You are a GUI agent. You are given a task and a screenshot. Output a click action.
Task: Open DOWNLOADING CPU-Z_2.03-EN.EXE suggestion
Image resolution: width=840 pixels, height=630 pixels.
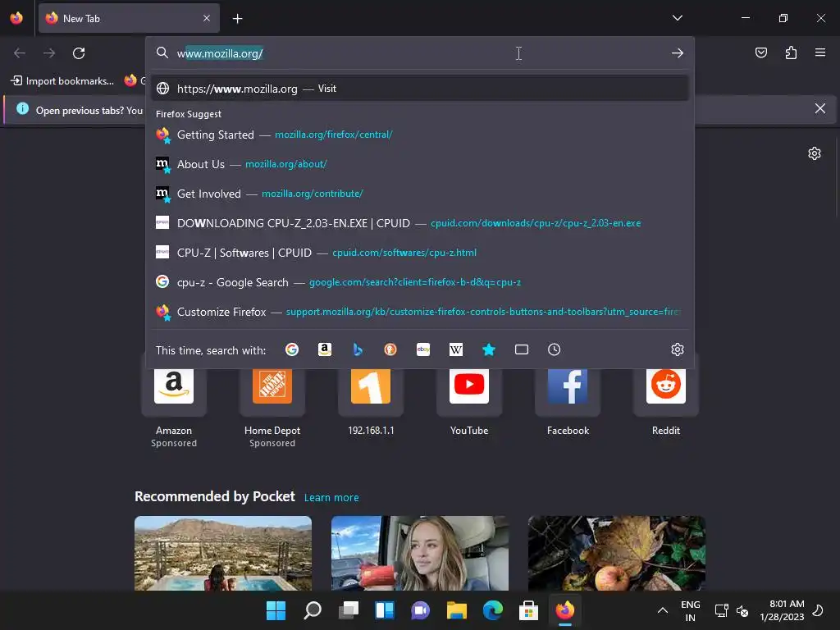click(419, 223)
